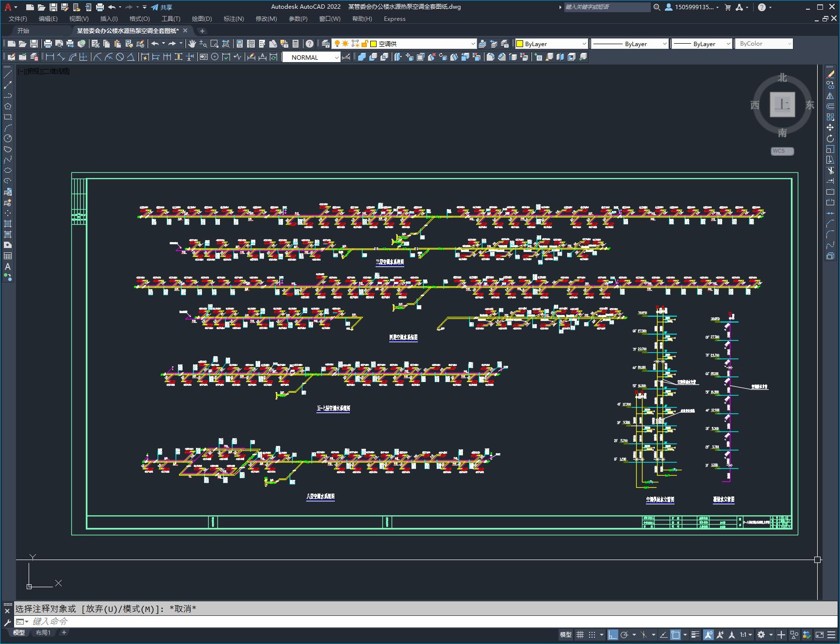Viewport: 840px width, 644px height.
Task: Select the Move tool in modify toolbar
Action: tap(830, 128)
